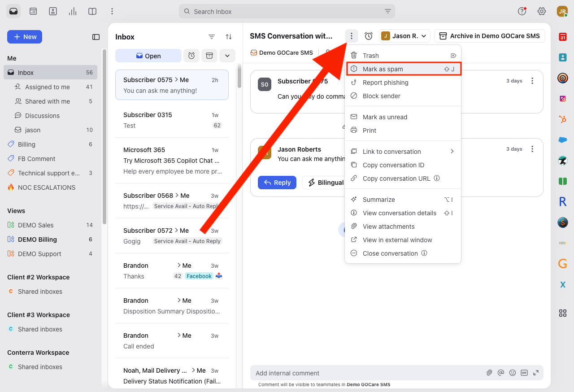Open HubSpot integration icon
The width and height of the screenshot is (574, 392).
coord(562,119)
